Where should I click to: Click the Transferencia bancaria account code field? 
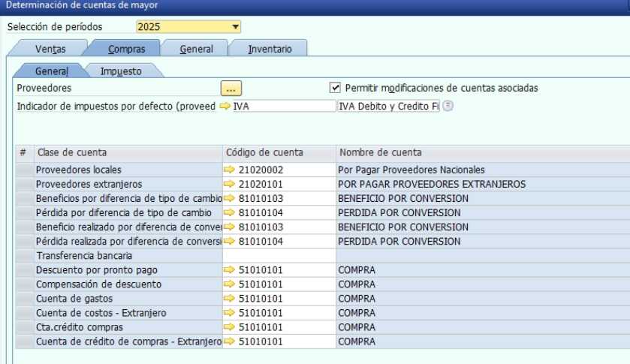click(x=279, y=256)
